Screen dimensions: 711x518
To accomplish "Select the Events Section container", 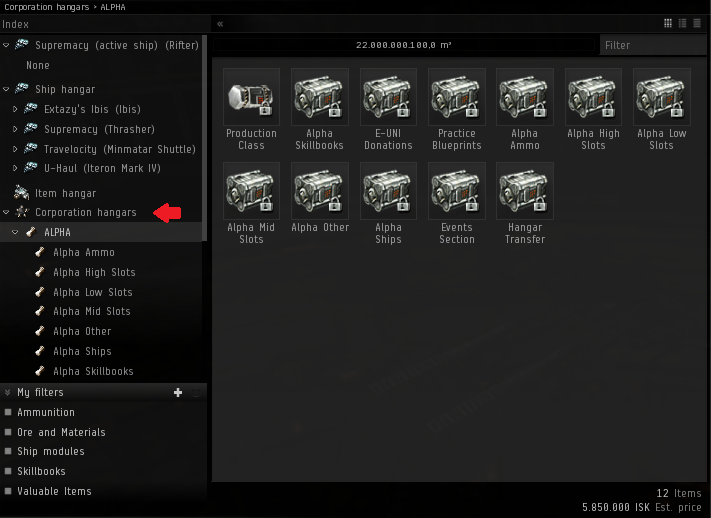I will pyautogui.click(x=456, y=191).
